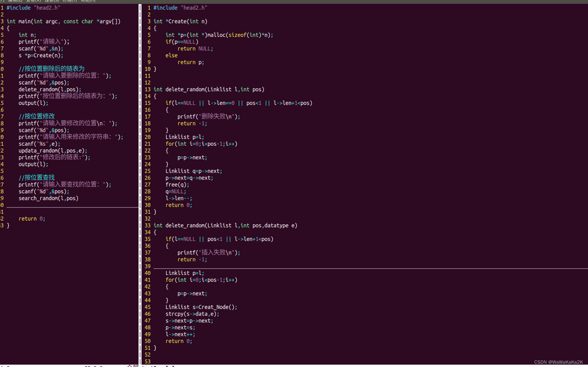Click the free(q); statement
The width and height of the screenshot is (588, 367).
point(177,185)
